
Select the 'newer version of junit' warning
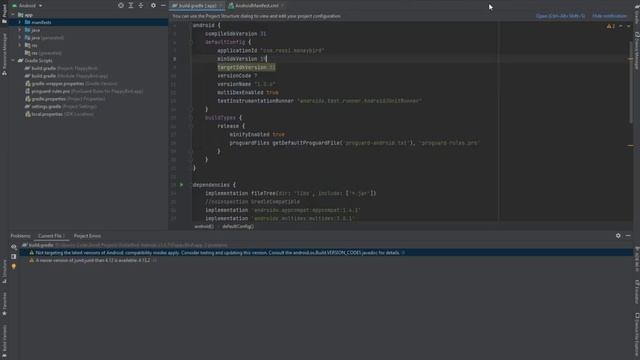click(326, 260)
